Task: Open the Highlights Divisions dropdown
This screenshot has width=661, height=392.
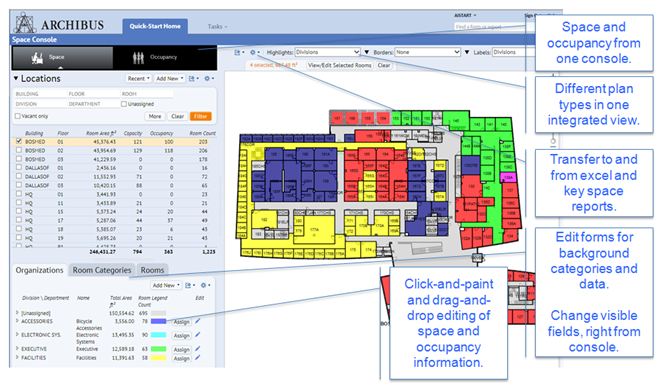Action: coord(327,52)
